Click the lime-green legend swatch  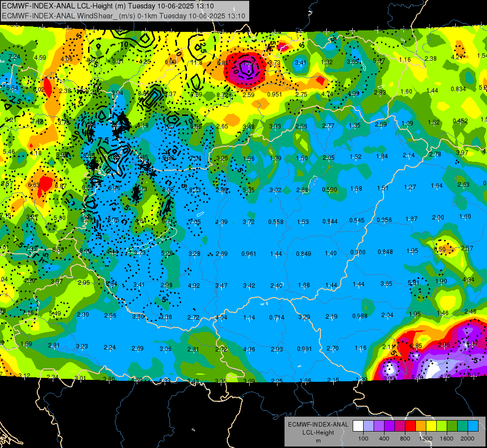(441, 426)
